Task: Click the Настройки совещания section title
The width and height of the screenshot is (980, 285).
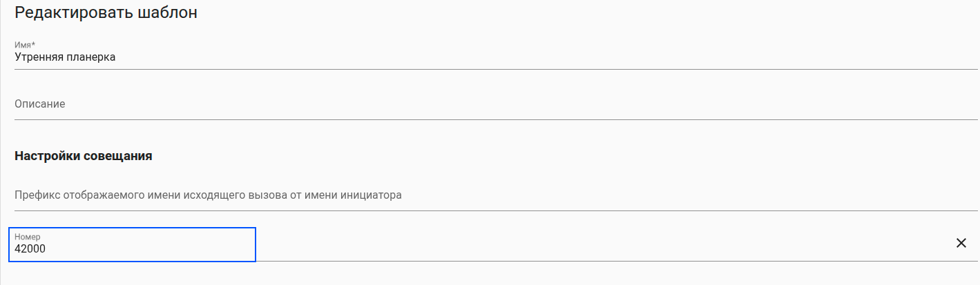Action: click(x=83, y=156)
